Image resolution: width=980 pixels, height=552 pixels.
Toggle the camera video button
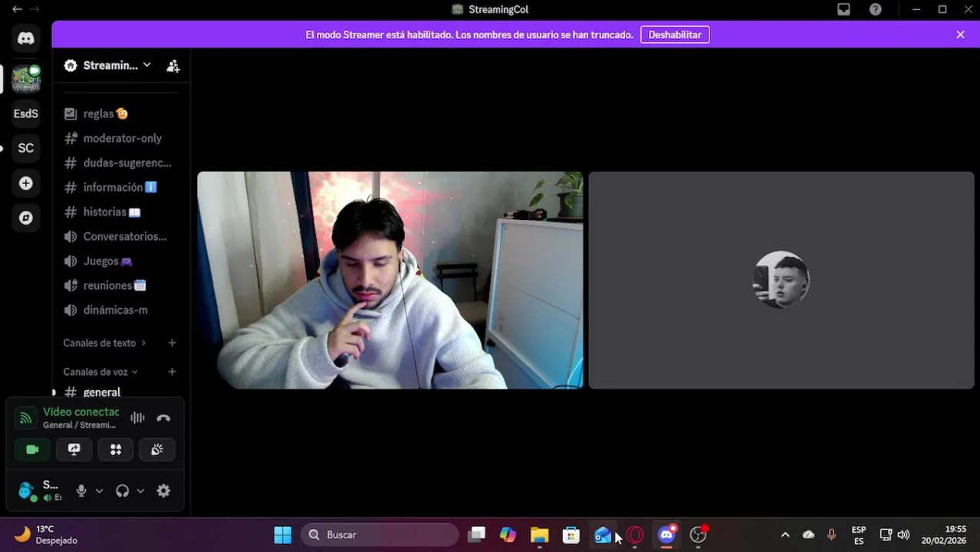coord(32,449)
